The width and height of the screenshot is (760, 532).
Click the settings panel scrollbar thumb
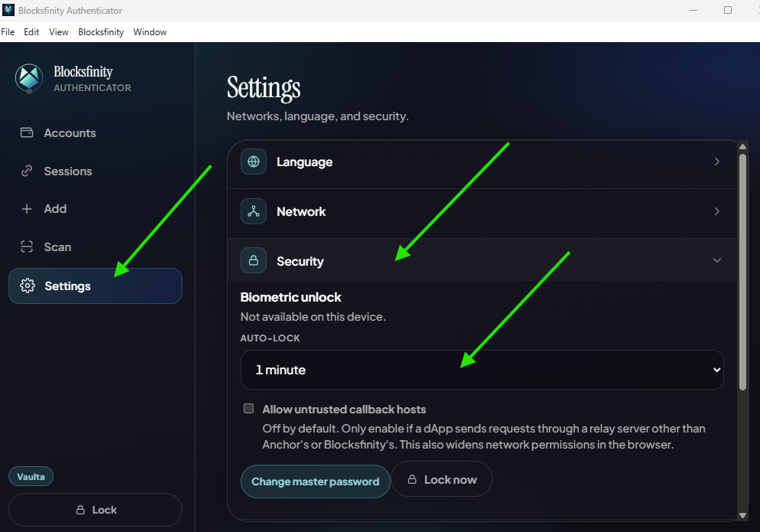(x=742, y=272)
